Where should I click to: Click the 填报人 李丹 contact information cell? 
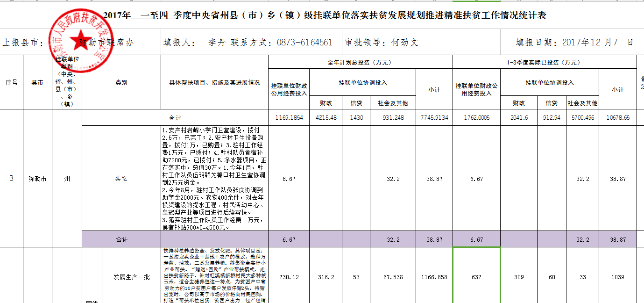tap(248, 43)
